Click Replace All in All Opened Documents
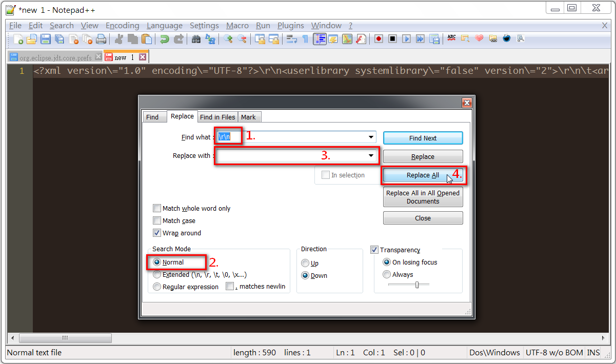The width and height of the screenshot is (616, 364). point(423,197)
